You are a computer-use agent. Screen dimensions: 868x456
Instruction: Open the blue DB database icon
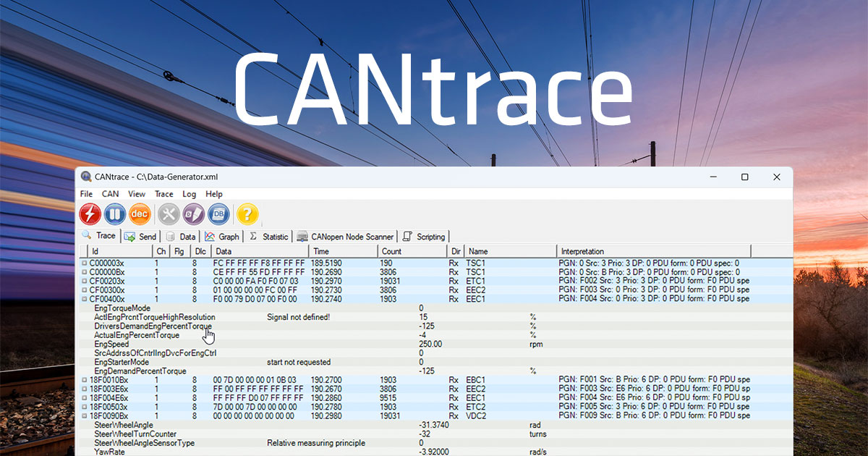(x=218, y=214)
